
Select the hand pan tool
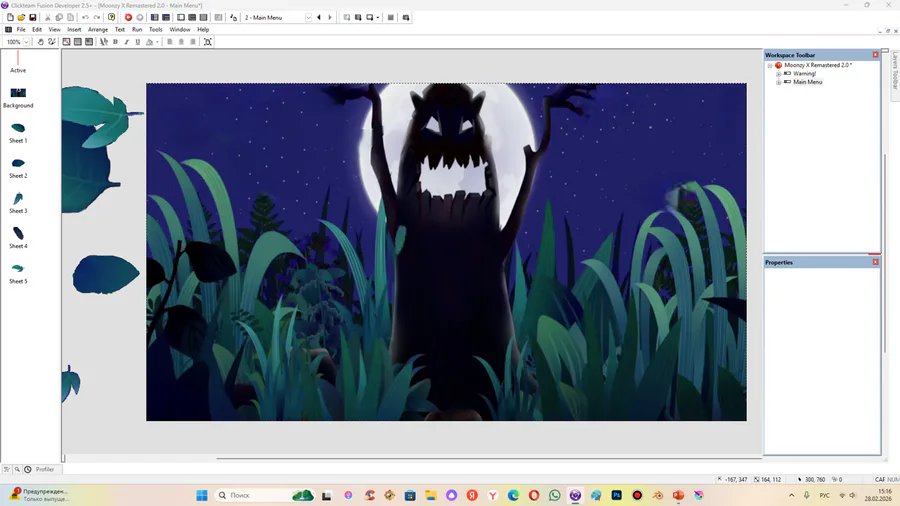click(x=41, y=42)
